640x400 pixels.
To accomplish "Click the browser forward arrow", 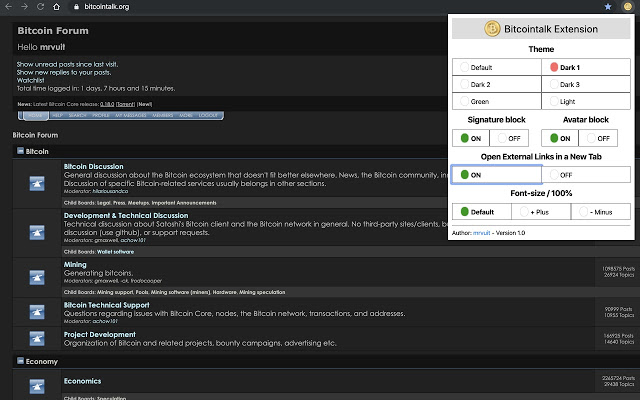I will pos(24,7).
